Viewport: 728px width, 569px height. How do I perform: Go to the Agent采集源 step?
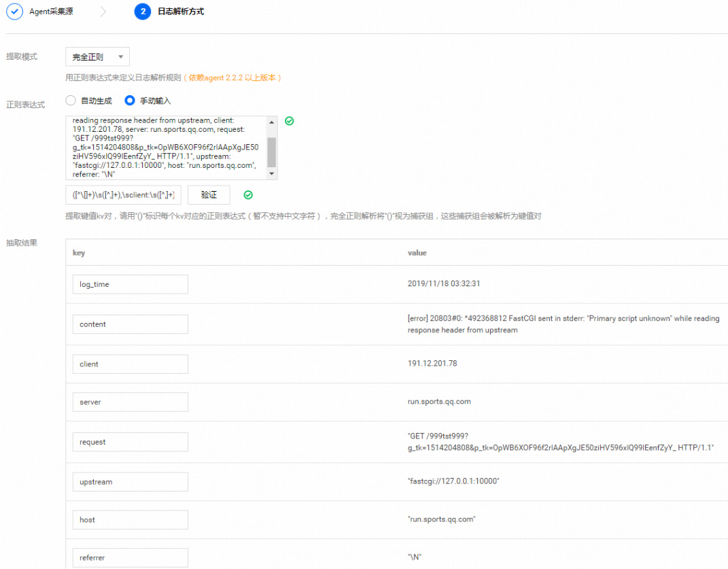click(x=51, y=12)
